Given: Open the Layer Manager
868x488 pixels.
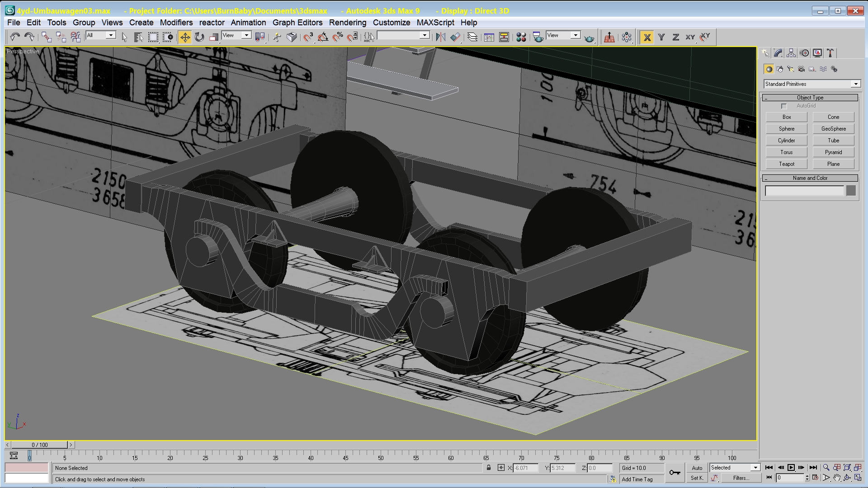Looking at the screenshot, I should tap(472, 37).
